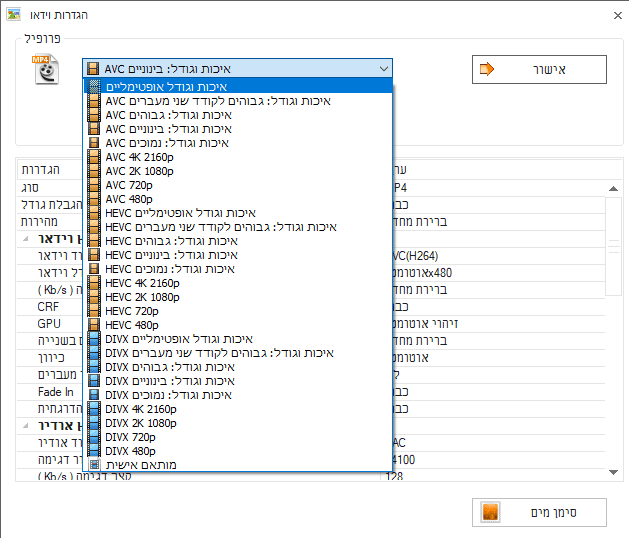Image resolution: width=629 pixels, height=538 pixels.
Task: Select AVC 480p profile
Action: 237,199
